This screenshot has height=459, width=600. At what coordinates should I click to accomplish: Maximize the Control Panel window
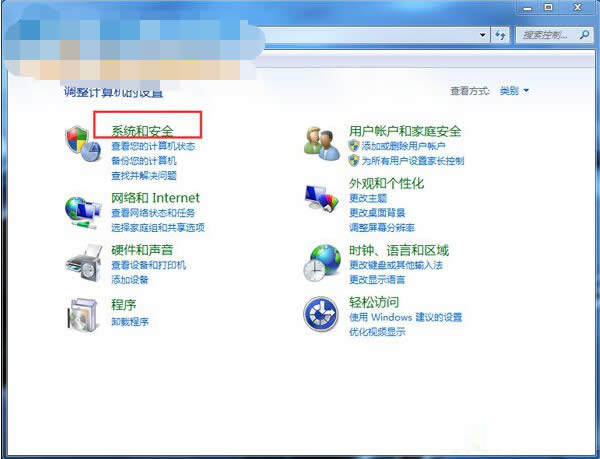coord(548,8)
